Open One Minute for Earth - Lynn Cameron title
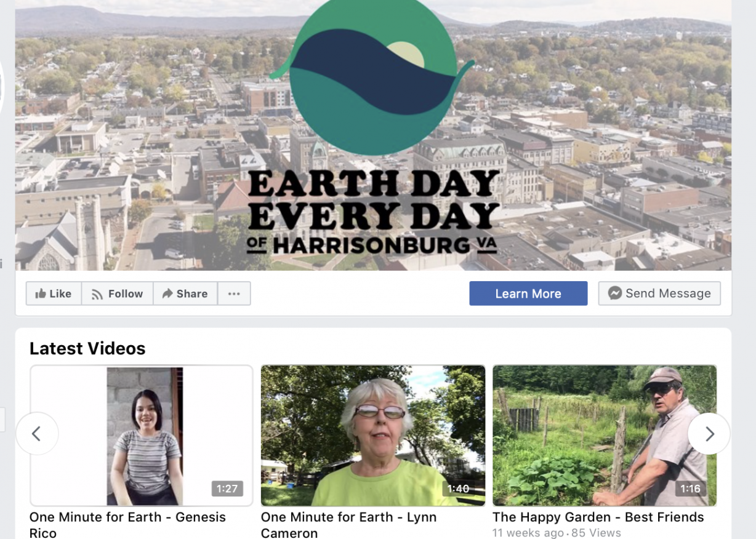Viewport: 756px width, 539px height. (348, 524)
